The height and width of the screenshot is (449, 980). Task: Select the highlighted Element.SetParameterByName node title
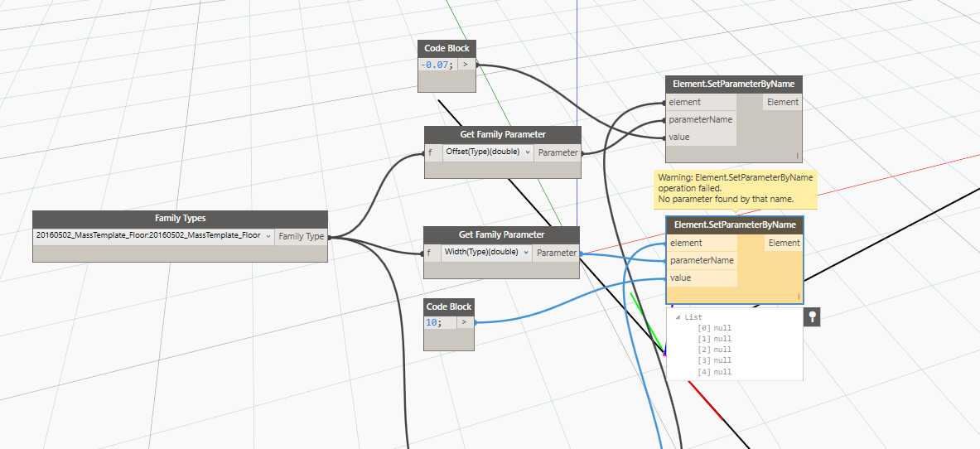(x=734, y=224)
